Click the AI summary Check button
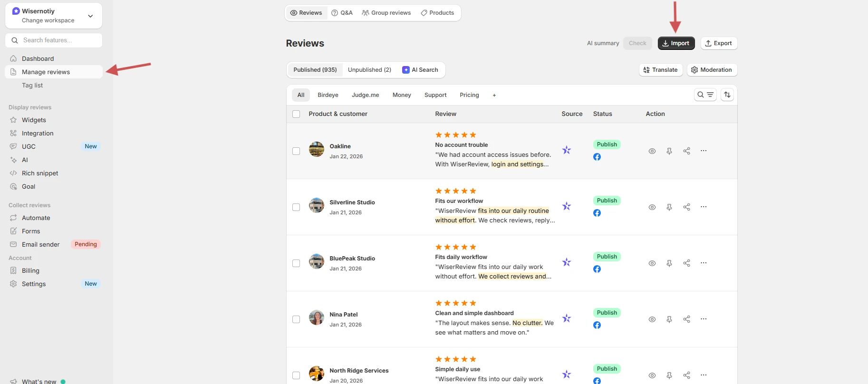The height and width of the screenshot is (384, 868). [x=637, y=43]
